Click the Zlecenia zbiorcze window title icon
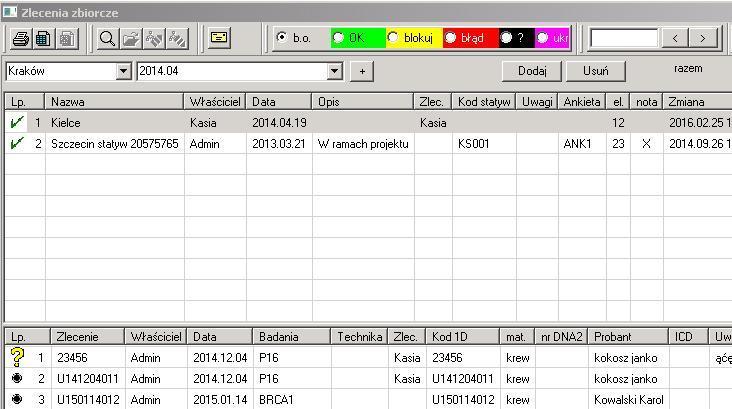Screen dimensions: 732x409 point(9,12)
